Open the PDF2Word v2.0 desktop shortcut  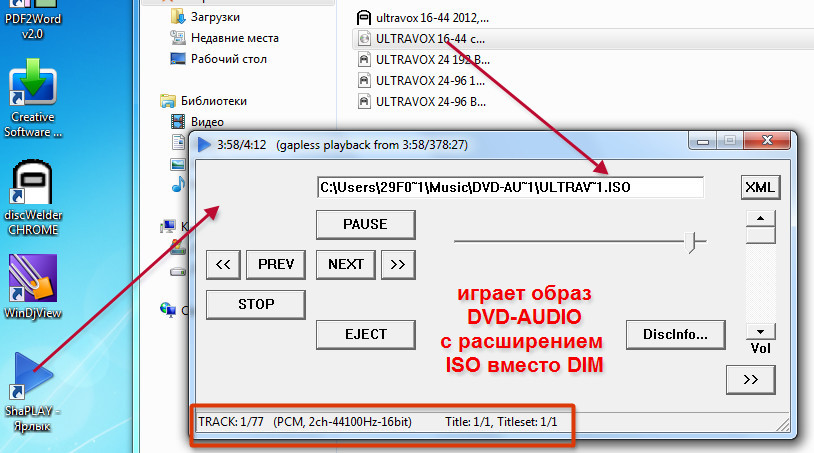[x=32, y=20]
